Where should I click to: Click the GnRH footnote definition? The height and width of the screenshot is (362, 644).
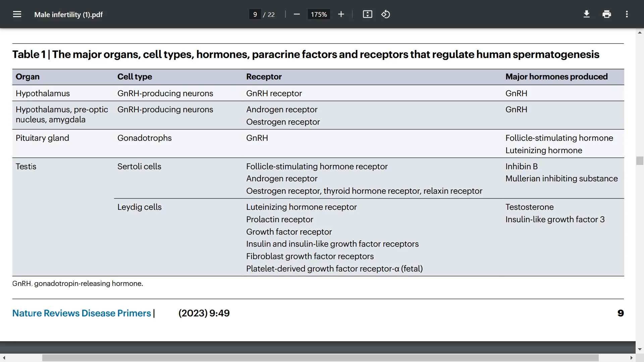[x=77, y=284]
